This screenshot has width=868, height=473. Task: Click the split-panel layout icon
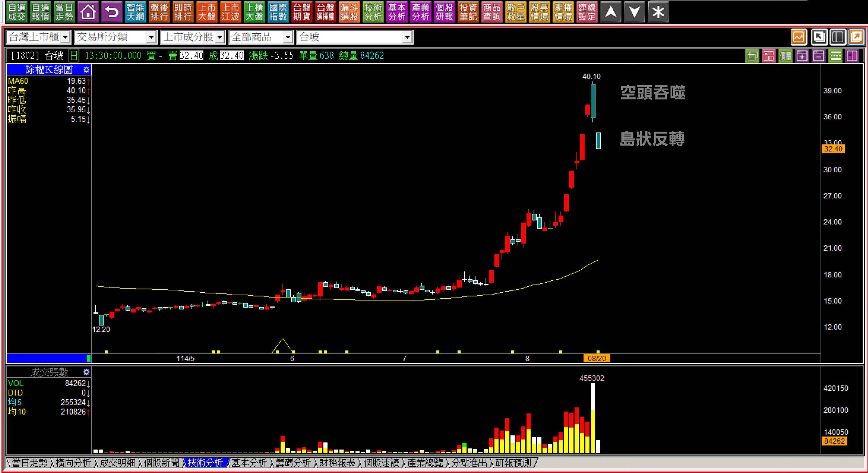pyautogui.click(x=837, y=37)
